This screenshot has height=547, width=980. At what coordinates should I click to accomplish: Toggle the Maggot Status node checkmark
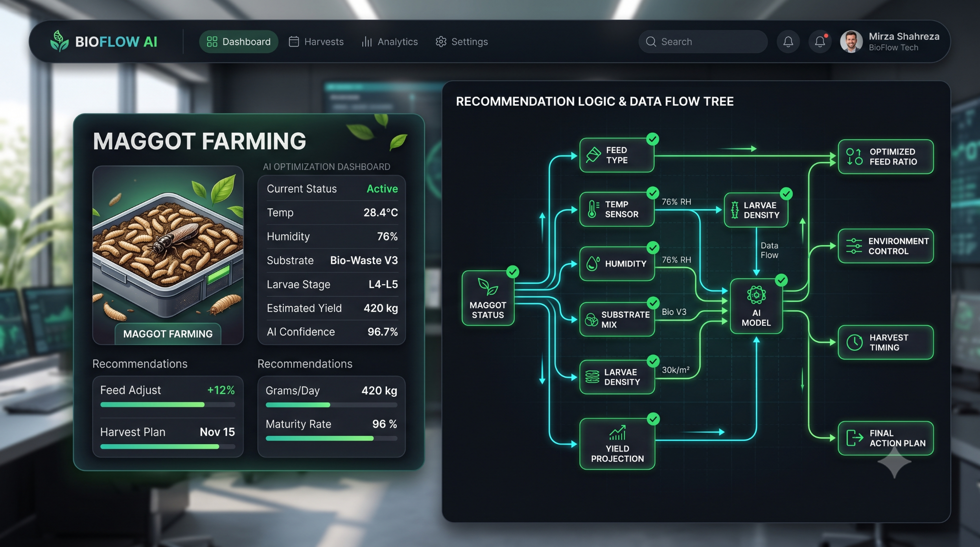pos(513,272)
